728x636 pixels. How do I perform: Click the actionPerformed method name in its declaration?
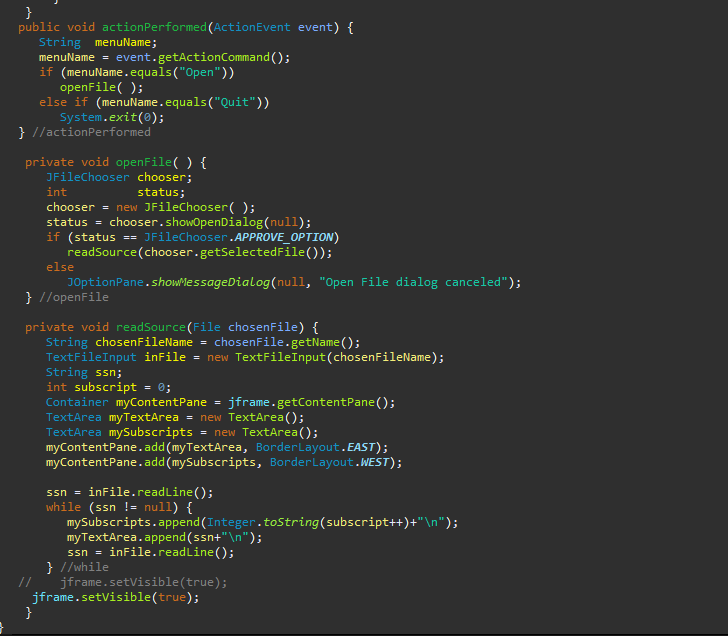[154, 27]
